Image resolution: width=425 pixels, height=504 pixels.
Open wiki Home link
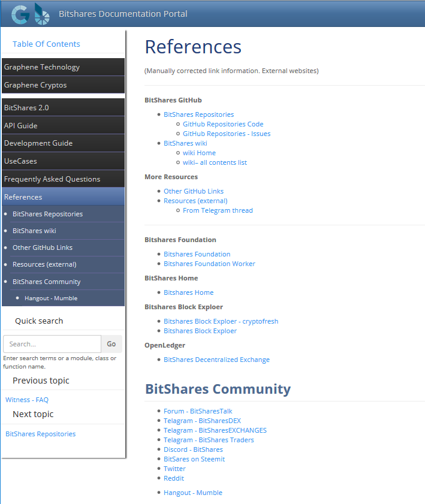(x=200, y=153)
